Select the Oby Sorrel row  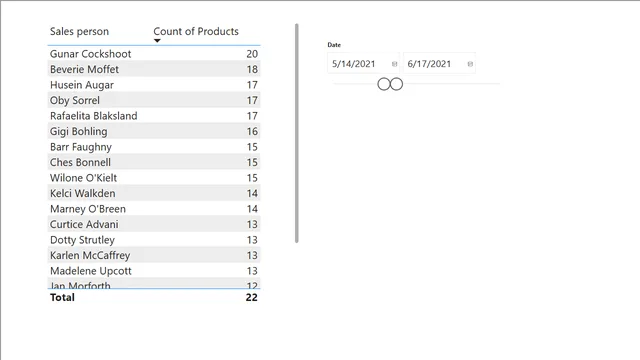(154, 100)
